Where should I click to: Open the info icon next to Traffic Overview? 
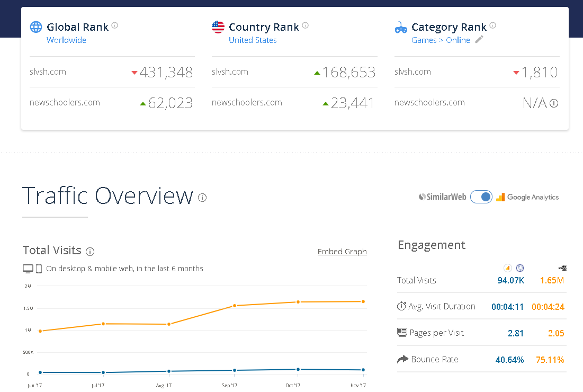202,198
